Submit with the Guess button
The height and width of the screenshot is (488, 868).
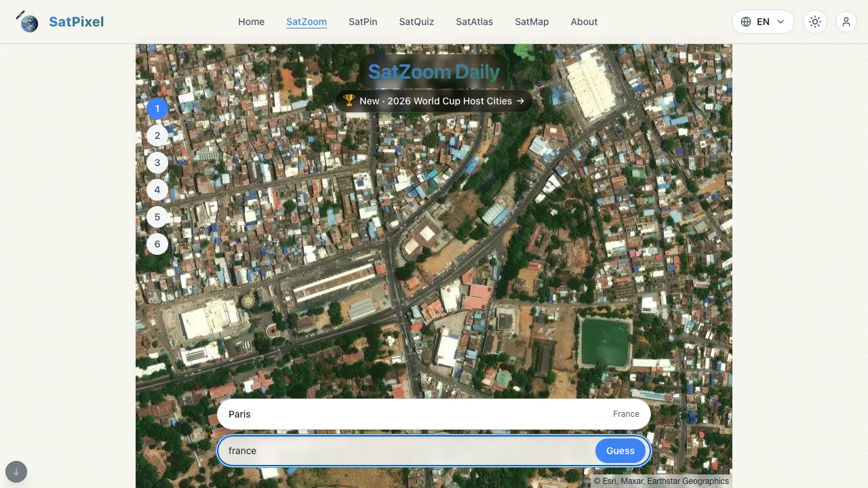click(620, 451)
